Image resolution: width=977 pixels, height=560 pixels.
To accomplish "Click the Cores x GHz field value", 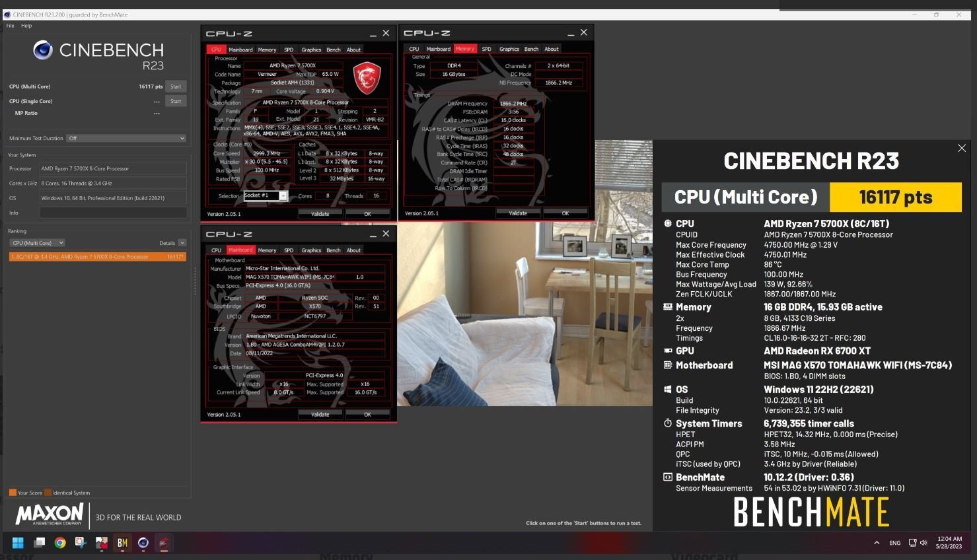I will click(x=113, y=183).
